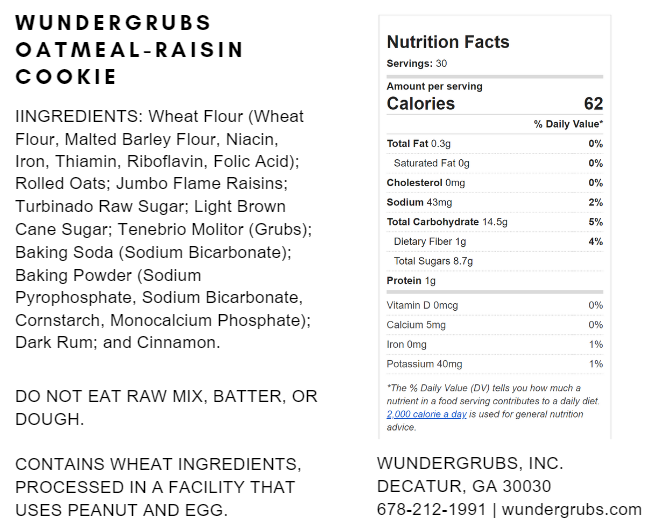Image resolution: width=656 pixels, height=530 pixels.
Task: Click the wundergrubs.com website text
Action: (x=571, y=509)
